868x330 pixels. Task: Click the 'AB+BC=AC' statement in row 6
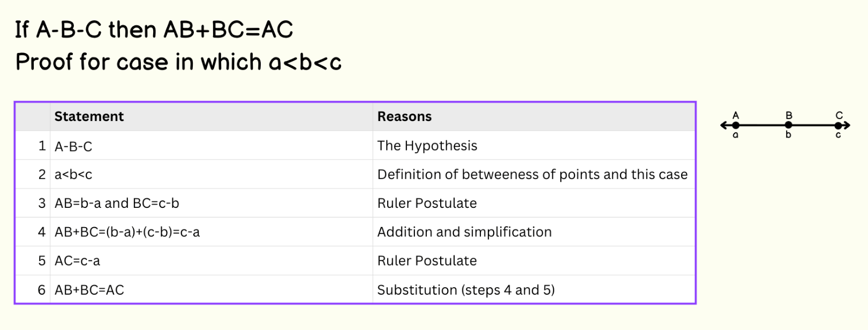[x=89, y=290]
